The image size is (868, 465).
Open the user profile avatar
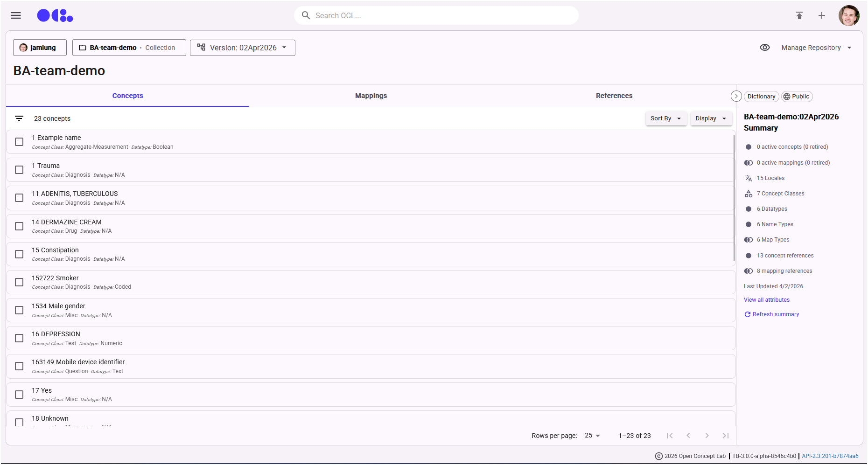(x=848, y=15)
